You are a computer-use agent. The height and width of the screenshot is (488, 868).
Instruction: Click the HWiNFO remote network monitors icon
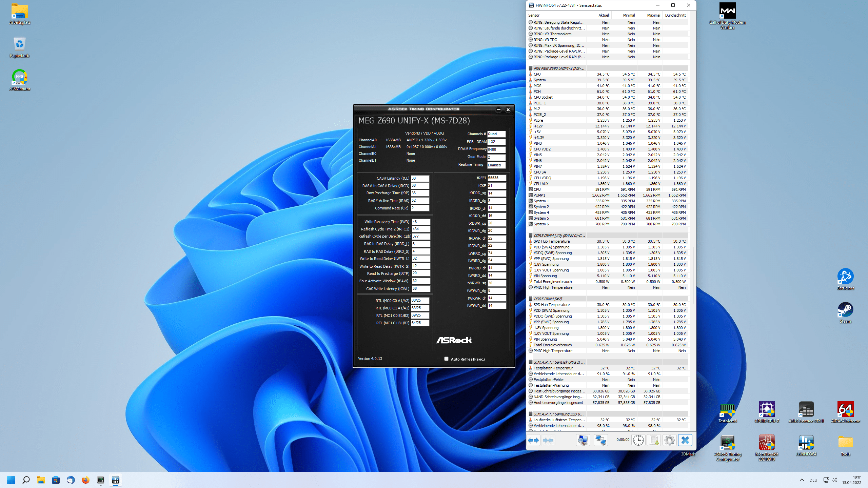point(600,440)
